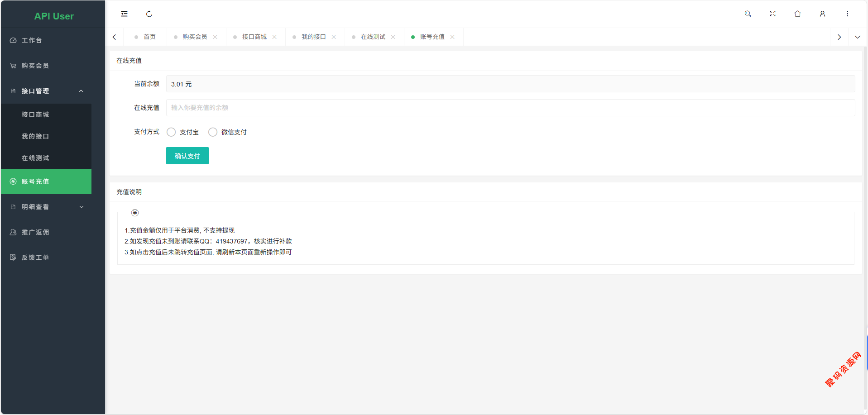Close the 购买会员 tab
This screenshot has width=868, height=415.
pos(215,37)
